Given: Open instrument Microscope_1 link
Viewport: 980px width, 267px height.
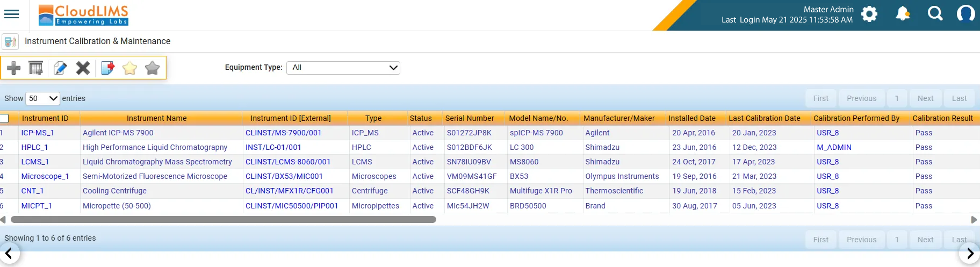Looking at the screenshot, I should click(45, 176).
